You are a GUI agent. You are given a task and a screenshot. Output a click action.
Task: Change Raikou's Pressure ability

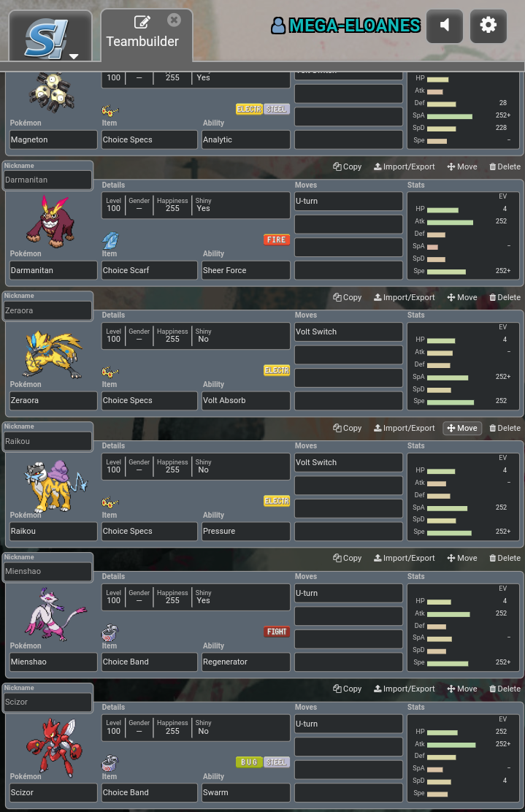tap(246, 532)
